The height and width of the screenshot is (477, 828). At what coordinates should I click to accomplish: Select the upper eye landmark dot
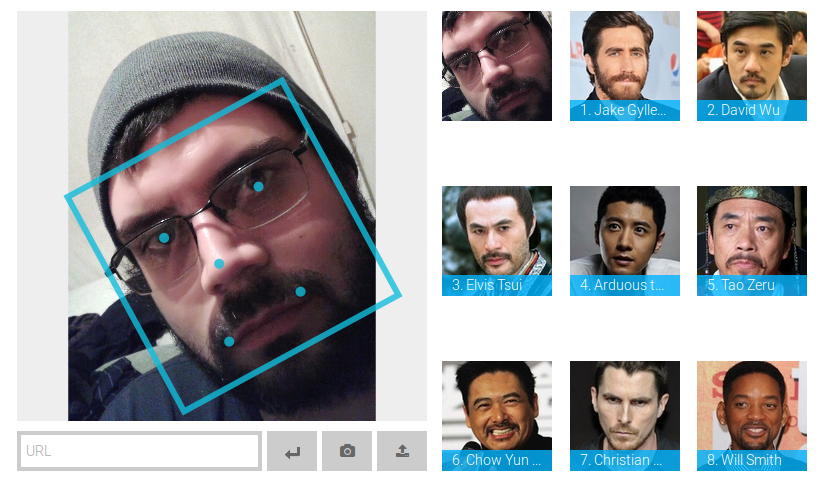(258, 186)
